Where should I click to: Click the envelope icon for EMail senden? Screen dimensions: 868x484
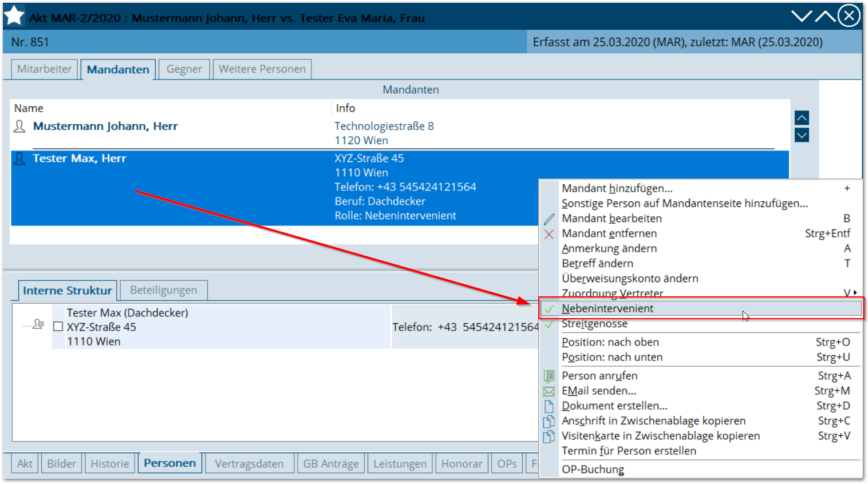click(549, 391)
